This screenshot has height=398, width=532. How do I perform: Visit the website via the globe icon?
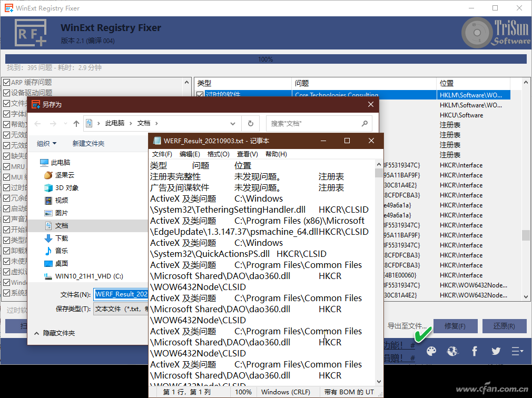point(452,351)
